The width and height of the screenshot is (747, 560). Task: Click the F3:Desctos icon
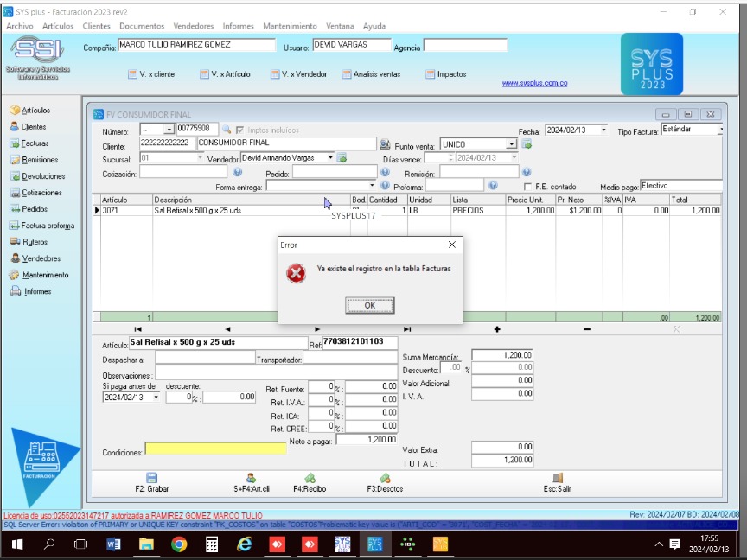tap(385, 478)
